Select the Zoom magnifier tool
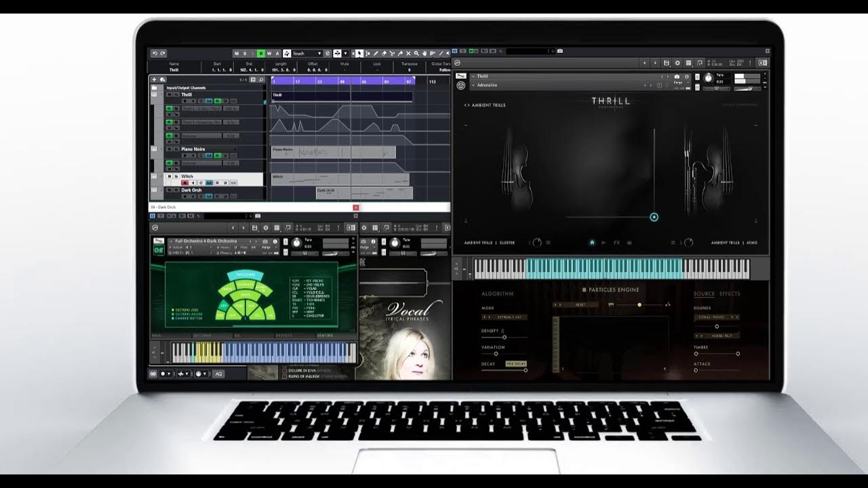The image size is (868, 488). pyautogui.click(x=416, y=54)
